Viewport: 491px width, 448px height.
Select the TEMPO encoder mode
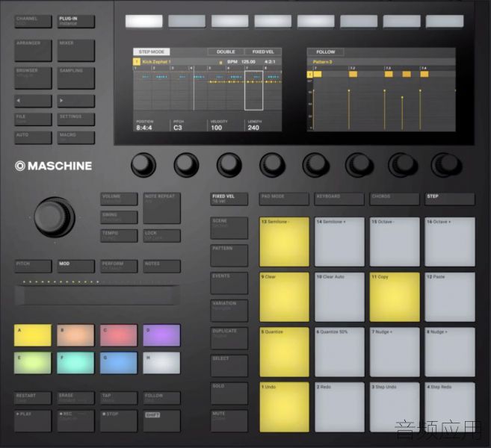[119, 236]
